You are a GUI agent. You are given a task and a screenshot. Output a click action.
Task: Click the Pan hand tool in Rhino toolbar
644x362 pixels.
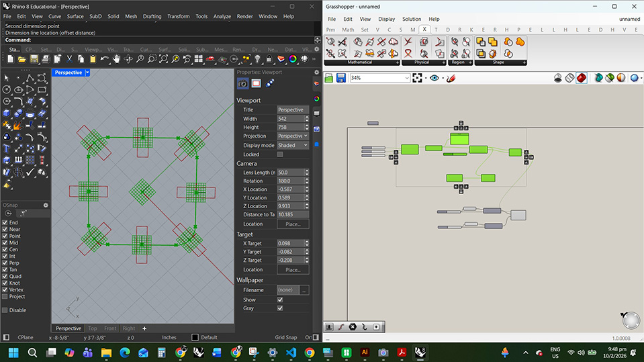[x=117, y=59]
